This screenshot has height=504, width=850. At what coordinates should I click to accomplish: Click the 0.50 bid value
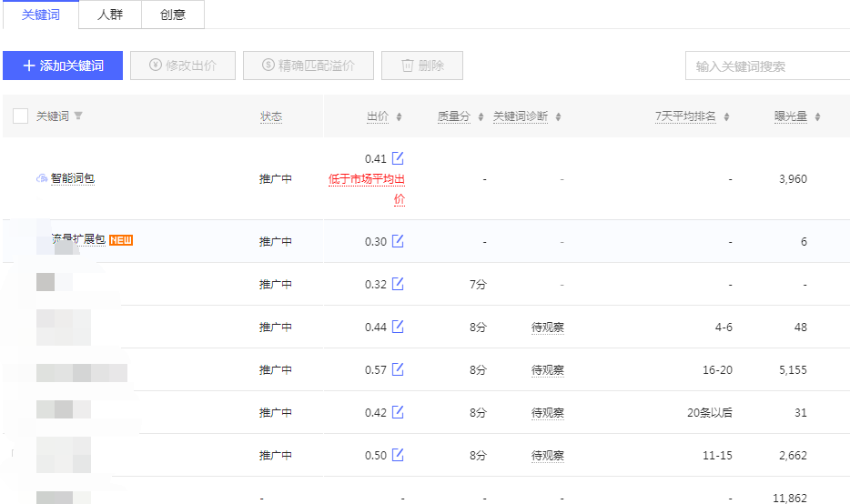376,456
